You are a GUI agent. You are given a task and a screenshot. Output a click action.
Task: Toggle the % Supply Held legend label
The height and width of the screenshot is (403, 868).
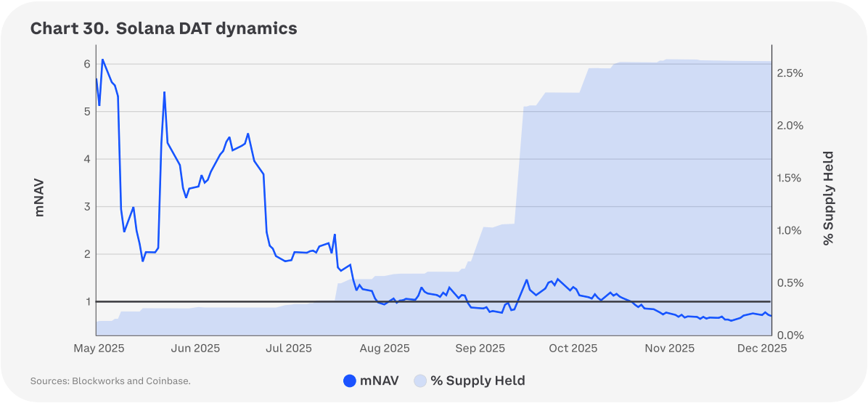click(478, 380)
